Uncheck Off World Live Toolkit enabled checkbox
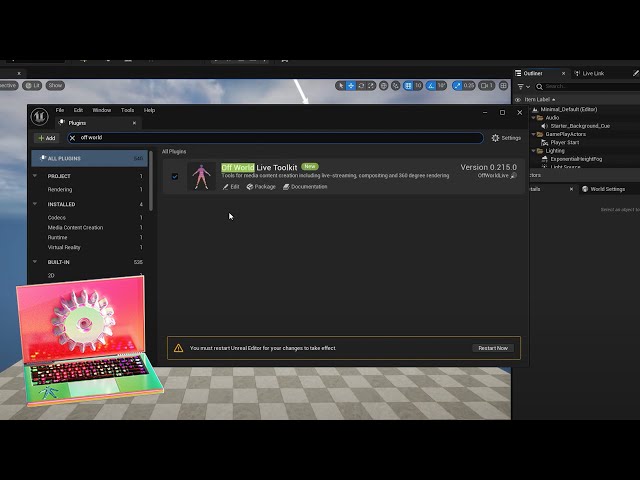The image size is (640, 480). (175, 176)
